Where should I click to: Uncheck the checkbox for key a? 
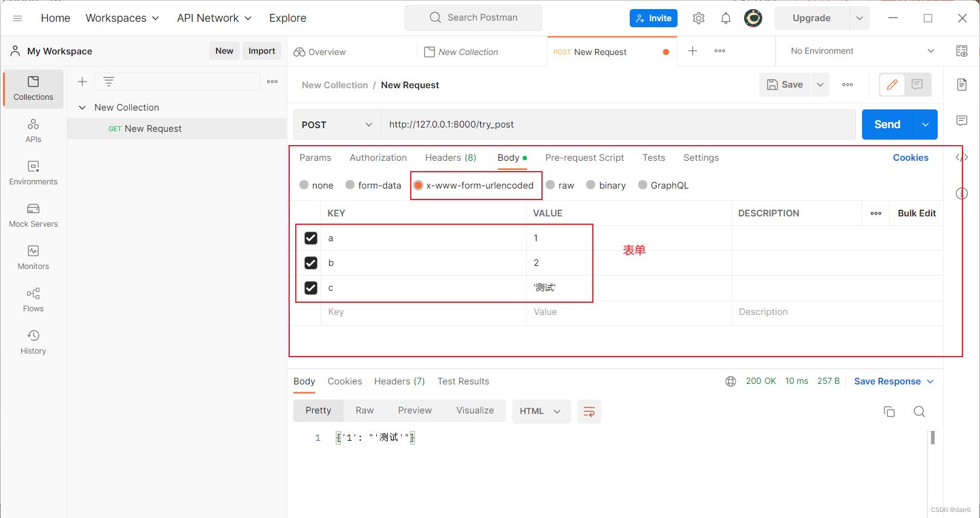tap(311, 238)
